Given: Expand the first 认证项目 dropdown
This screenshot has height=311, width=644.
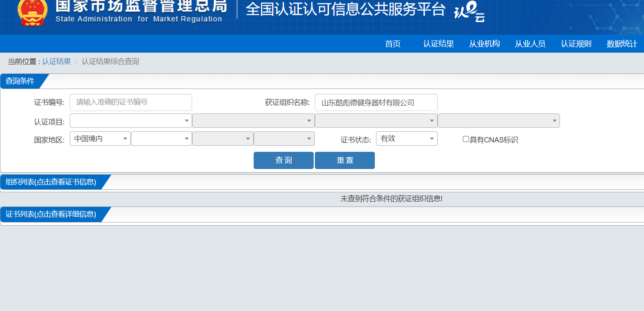Looking at the screenshot, I should pos(131,121).
